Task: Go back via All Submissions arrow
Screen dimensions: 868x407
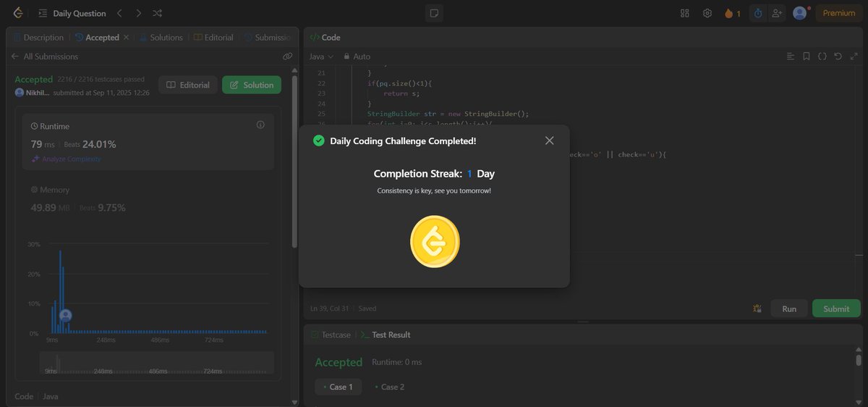Action: (x=15, y=56)
